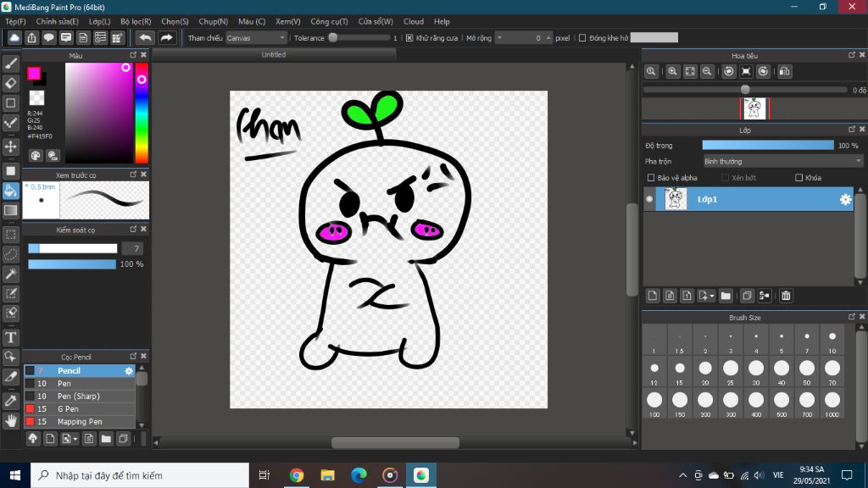
Task: Enable Bảo vệ alpha checkbox
Action: tap(651, 178)
